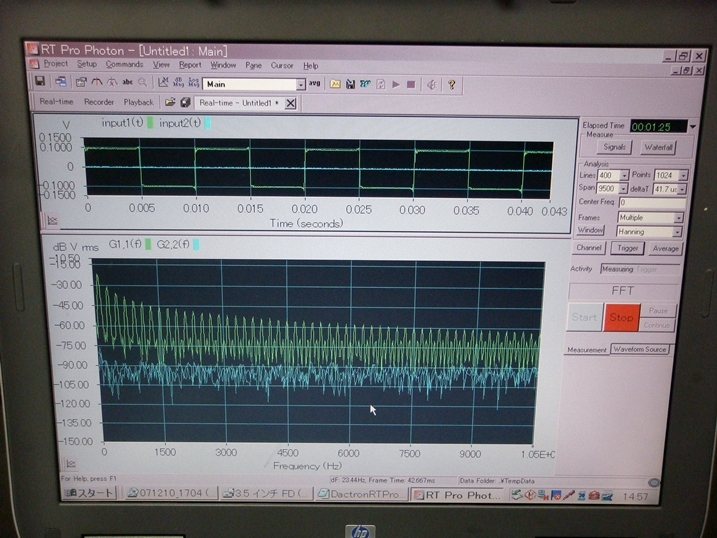Viewport: 717px width, 538px height.
Task: Click the Elapsed Time 00:01:25 display
Action: point(658,127)
